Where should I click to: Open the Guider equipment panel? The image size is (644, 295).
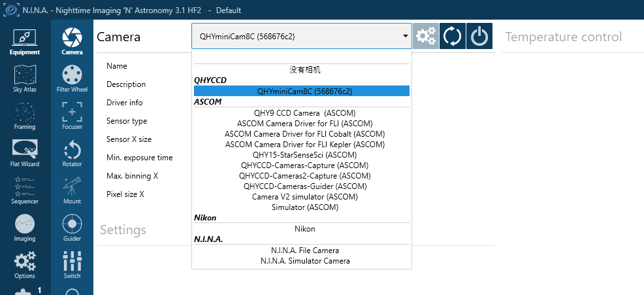[x=72, y=228]
